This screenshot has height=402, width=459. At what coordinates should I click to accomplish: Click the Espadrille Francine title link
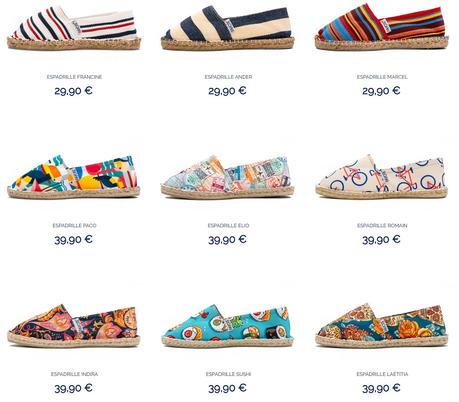(74, 77)
